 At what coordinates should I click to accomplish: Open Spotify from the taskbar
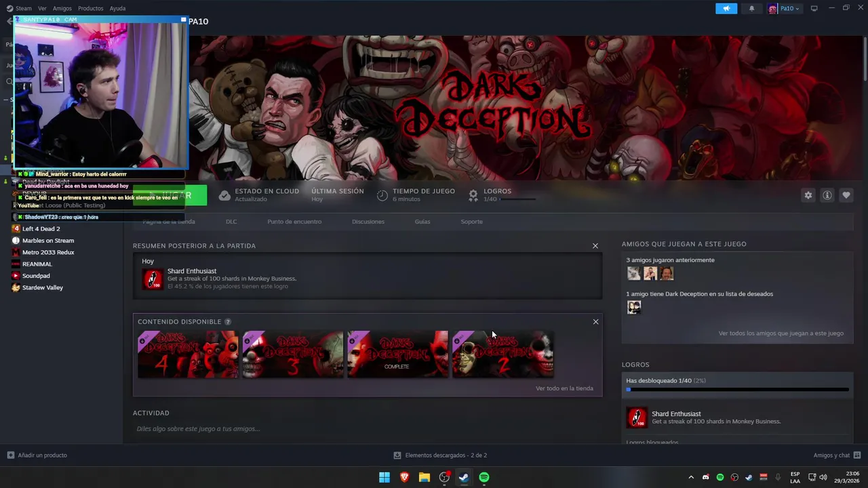pyautogui.click(x=484, y=477)
